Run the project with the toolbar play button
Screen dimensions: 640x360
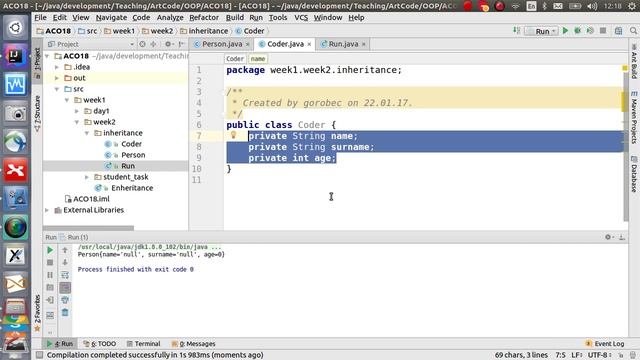pos(565,31)
